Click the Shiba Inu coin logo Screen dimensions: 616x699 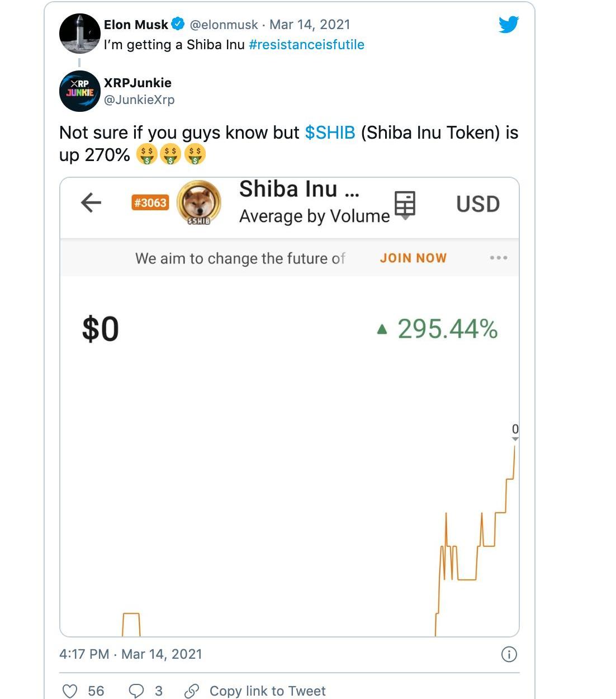(x=198, y=202)
